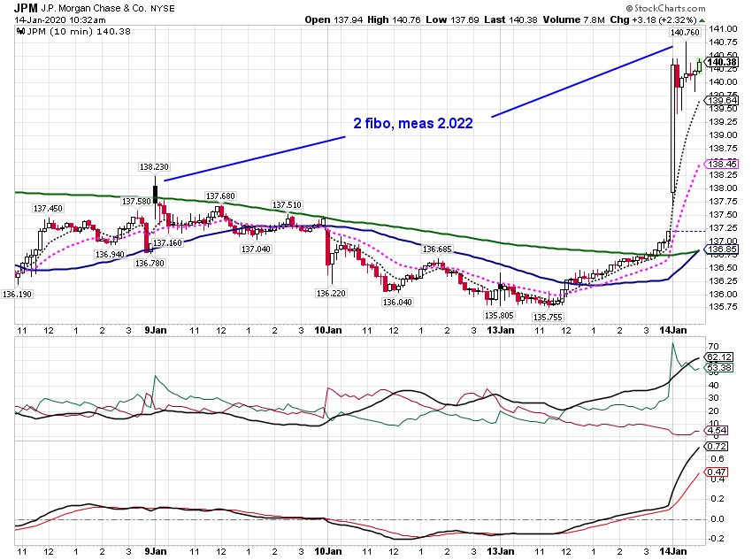Click the green 53.38 indicator value tag
The width and height of the screenshot is (752, 560).
click(x=719, y=368)
